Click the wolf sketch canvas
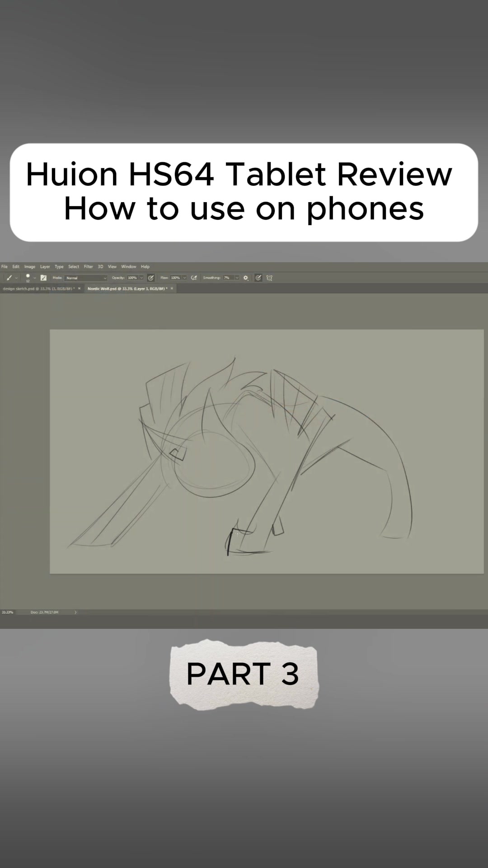Image resolution: width=488 pixels, height=868 pixels. point(267,452)
